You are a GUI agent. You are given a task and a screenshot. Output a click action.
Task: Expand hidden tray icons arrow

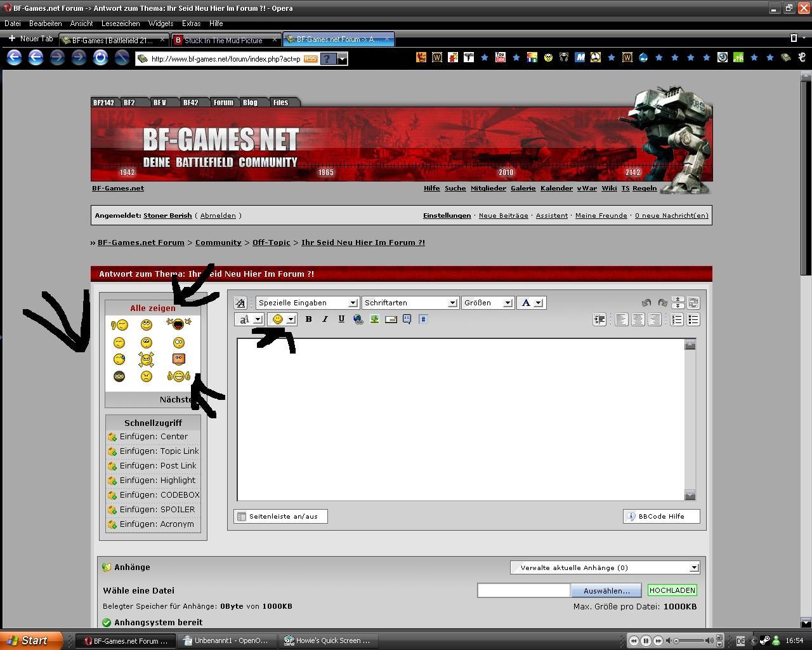tap(754, 640)
